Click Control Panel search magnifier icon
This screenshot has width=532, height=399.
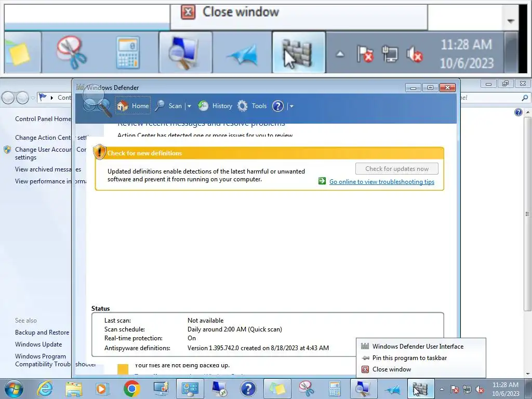click(x=525, y=98)
